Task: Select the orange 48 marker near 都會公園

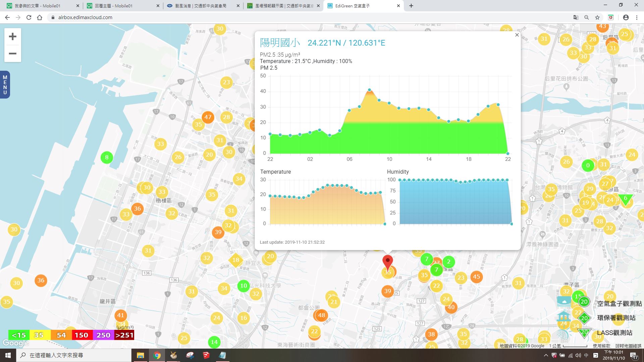Action: pos(322,315)
